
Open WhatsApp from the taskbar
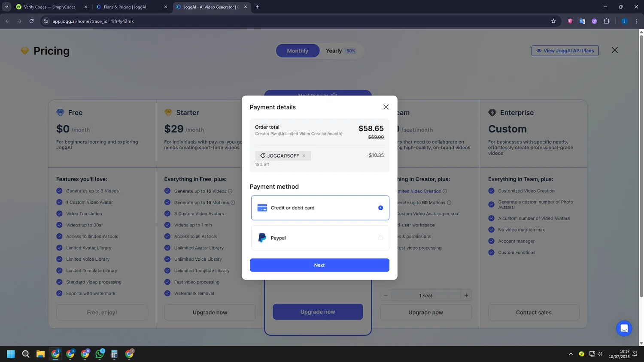pos(100,354)
